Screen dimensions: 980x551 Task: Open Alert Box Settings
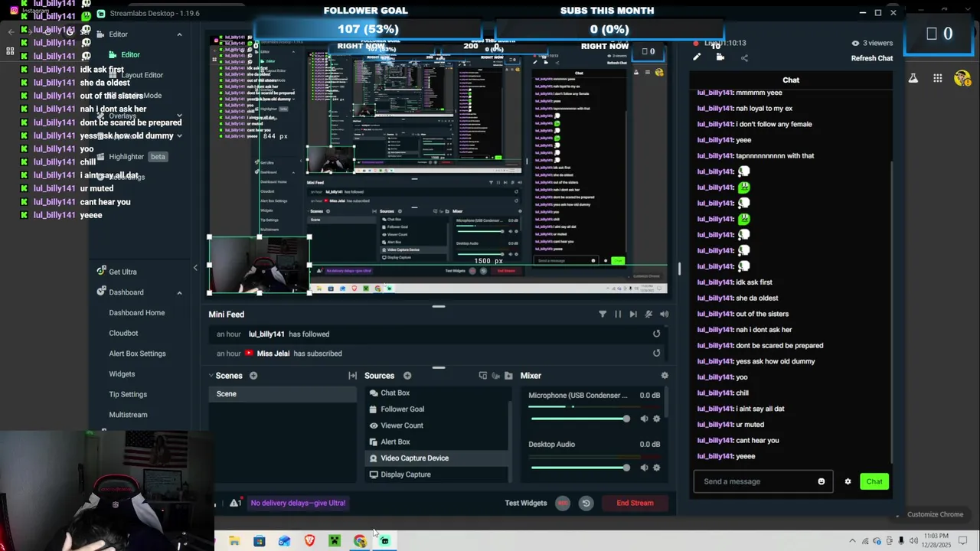[137, 354]
